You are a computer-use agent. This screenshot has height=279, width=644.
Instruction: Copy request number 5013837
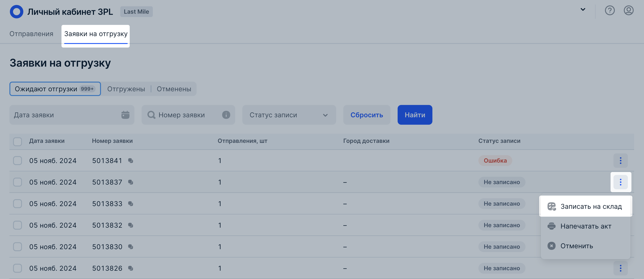[131, 182]
